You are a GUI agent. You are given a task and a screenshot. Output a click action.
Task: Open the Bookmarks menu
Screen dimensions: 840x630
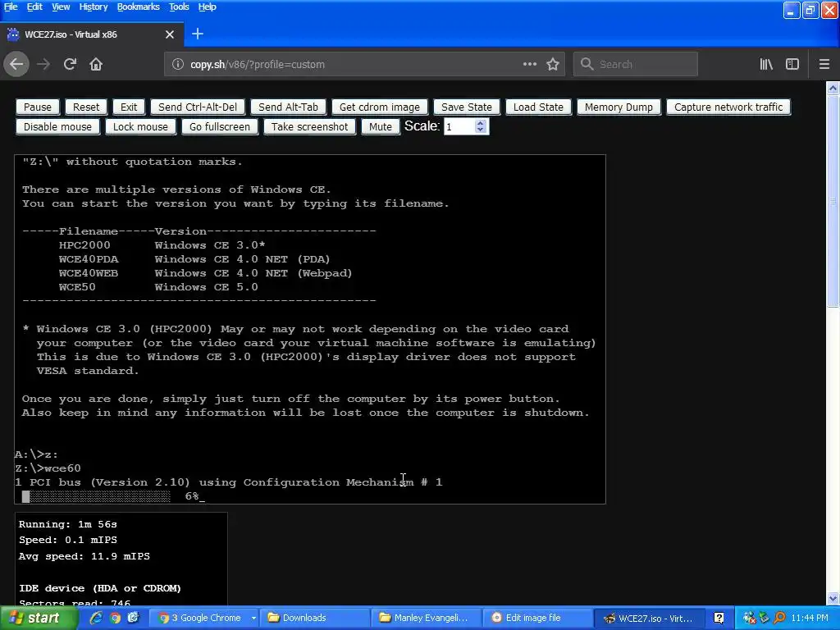pyautogui.click(x=138, y=7)
